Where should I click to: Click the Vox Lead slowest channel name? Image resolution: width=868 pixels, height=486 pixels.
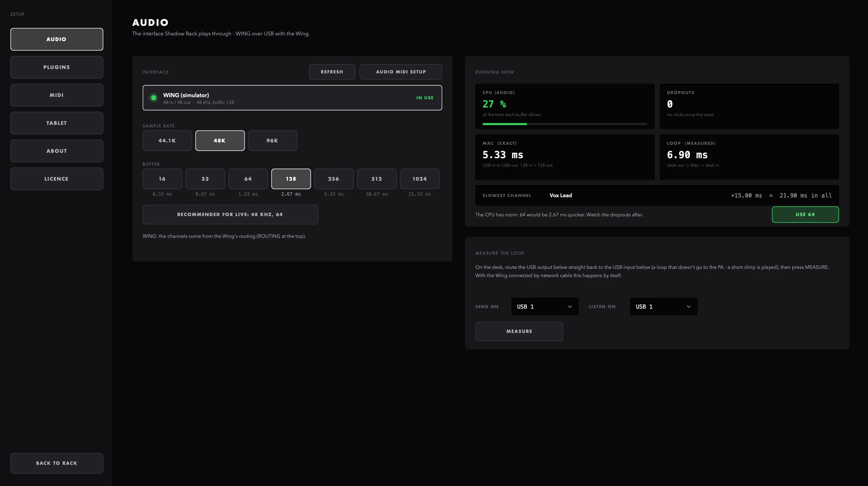pos(561,195)
